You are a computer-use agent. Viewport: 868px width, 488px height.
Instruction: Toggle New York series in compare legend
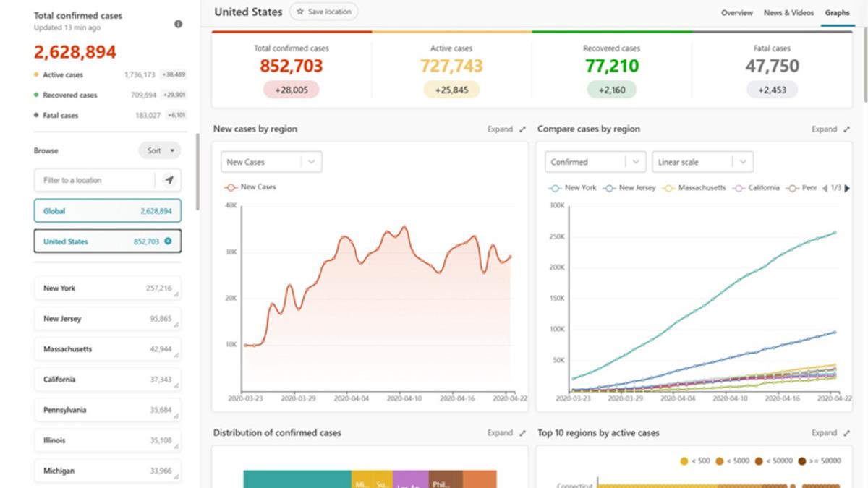pyautogui.click(x=574, y=188)
